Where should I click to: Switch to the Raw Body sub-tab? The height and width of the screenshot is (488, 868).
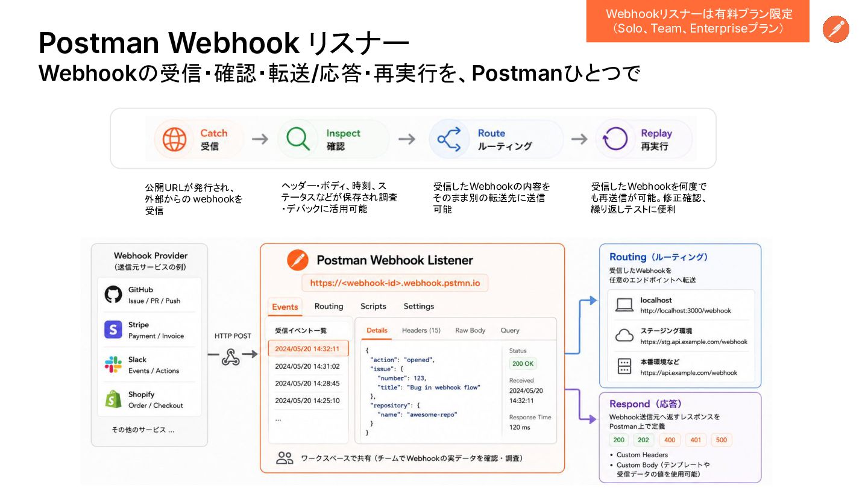470,330
